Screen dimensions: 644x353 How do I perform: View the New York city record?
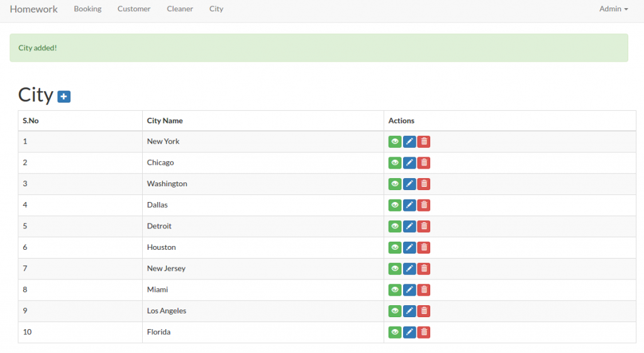395,142
